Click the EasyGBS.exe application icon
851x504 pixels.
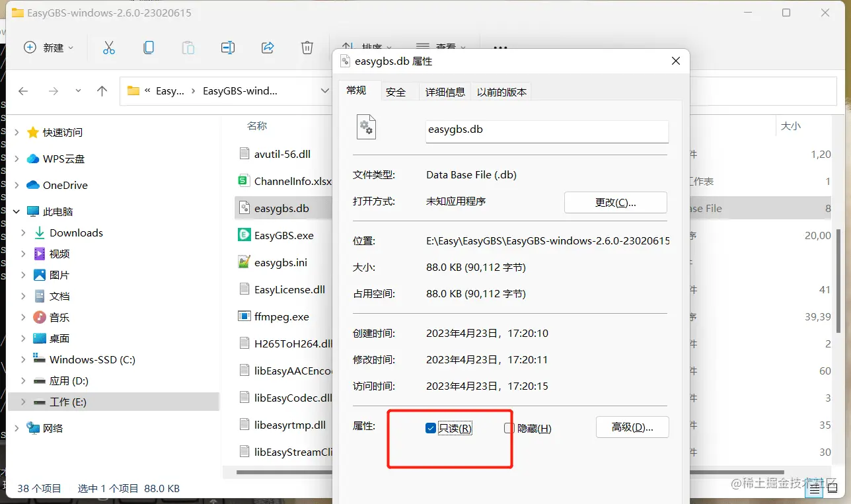point(244,235)
